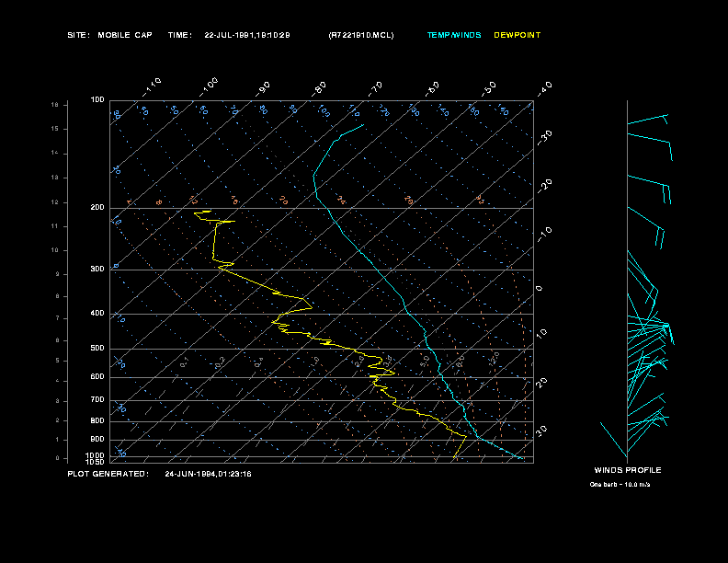The height and width of the screenshot is (563, 728).
Task: Click the "TIME:" header label
Action: coord(180,35)
